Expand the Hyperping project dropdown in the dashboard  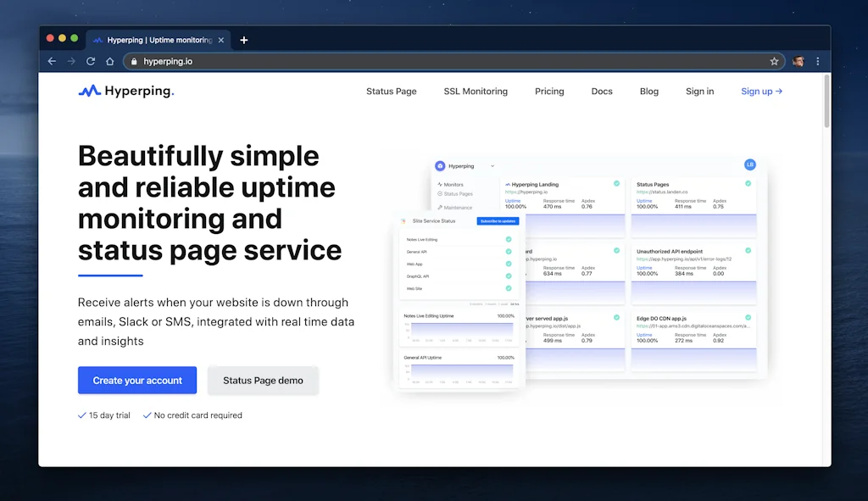point(492,166)
